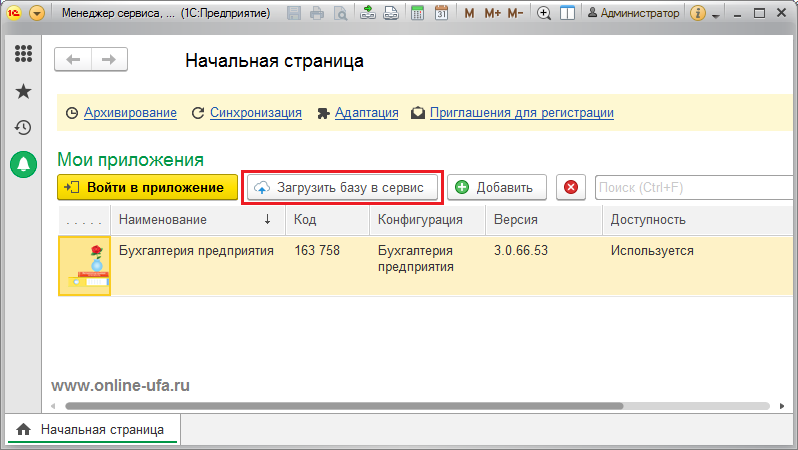Screen dimensions: 798x450
Task: Click the refresh icon beside Синхронизация
Action: point(197,113)
